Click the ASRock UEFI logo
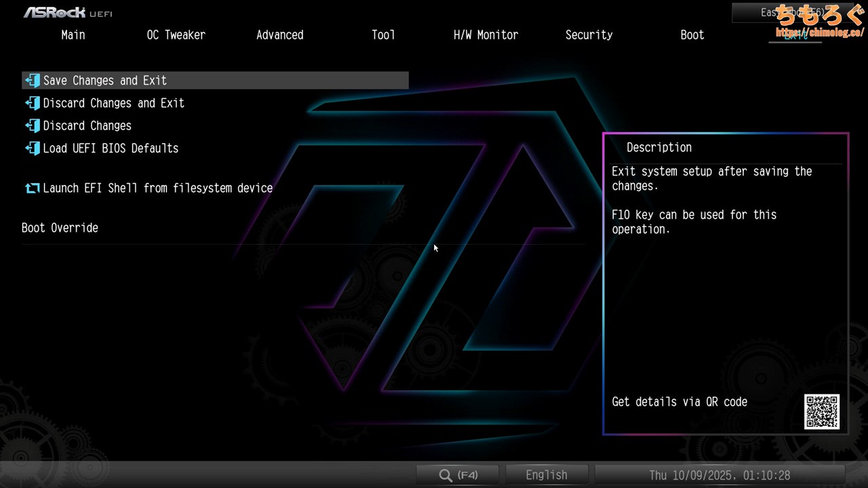 68,12
